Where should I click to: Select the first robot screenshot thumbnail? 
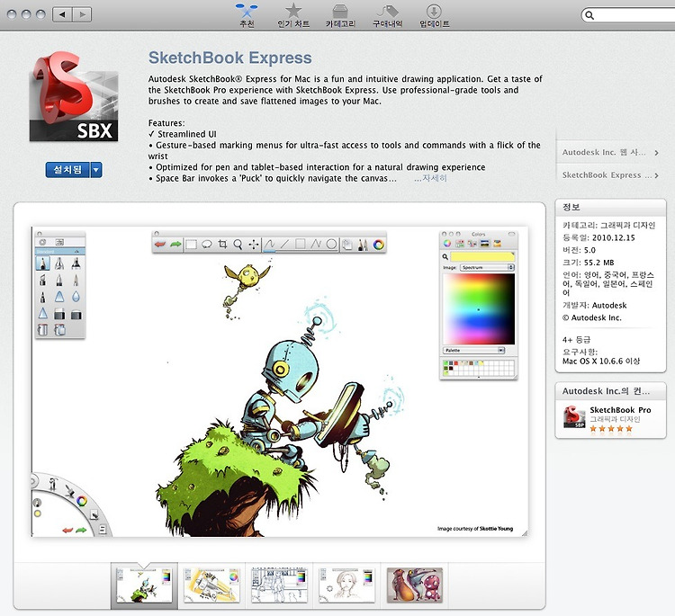coord(144,585)
